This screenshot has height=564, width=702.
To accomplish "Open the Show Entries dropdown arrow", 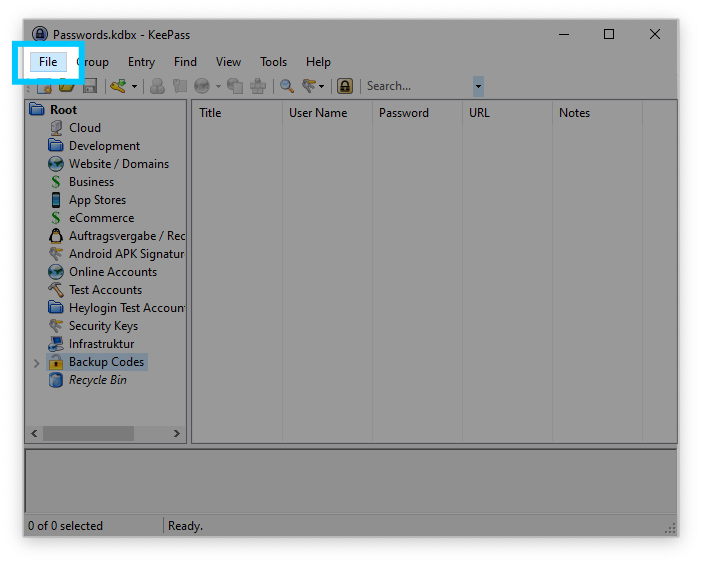I will pos(321,86).
